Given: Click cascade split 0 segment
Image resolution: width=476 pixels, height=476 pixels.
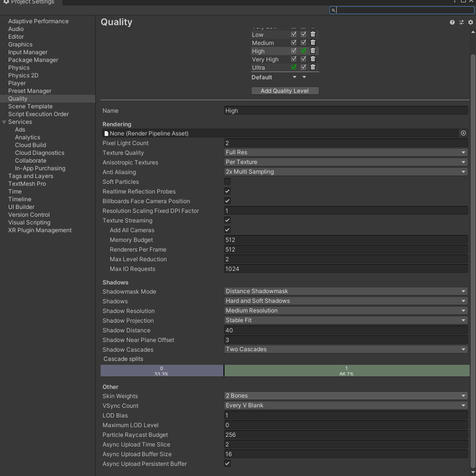Looking at the screenshot, I should (162, 371).
